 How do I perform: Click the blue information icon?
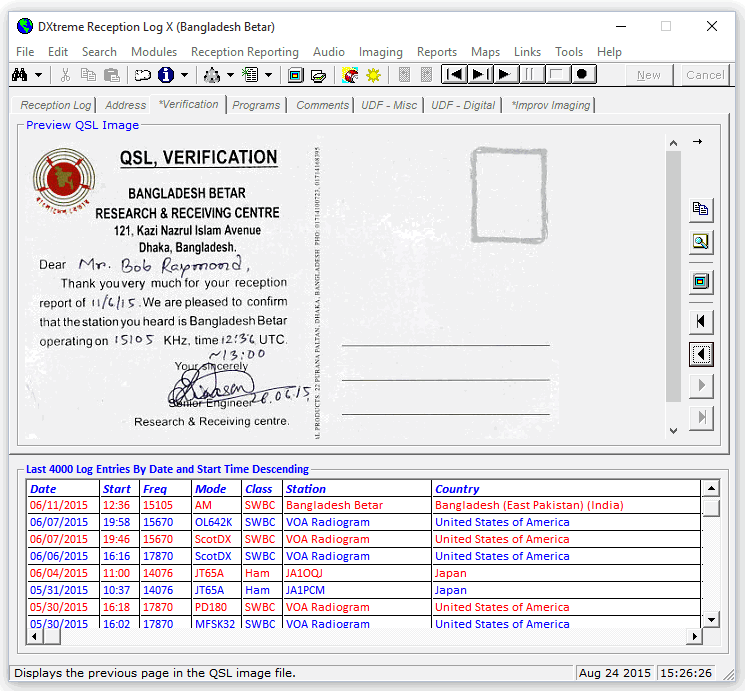tap(165, 75)
